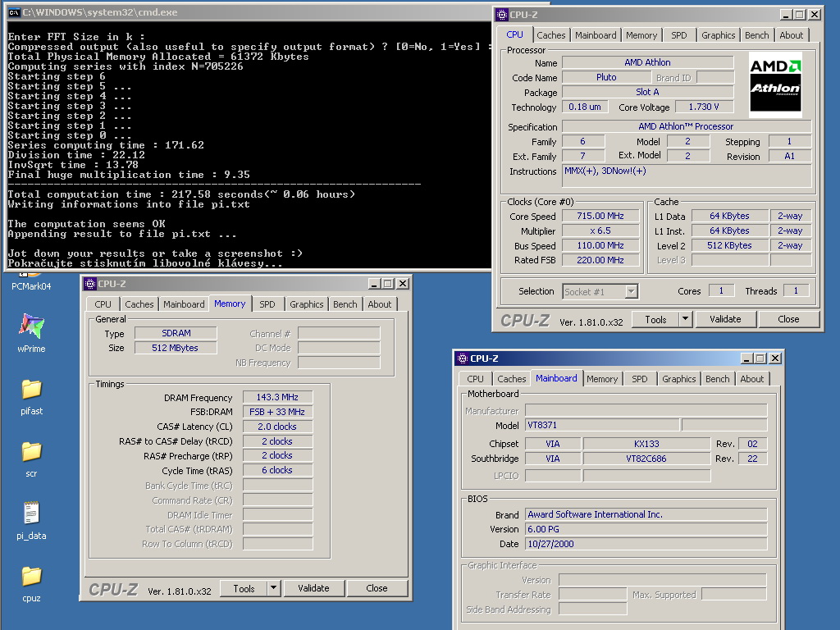Image resolution: width=840 pixels, height=630 pixels.
Task: Select Caches tab in Memory window
Action: [x=139, y=304]
